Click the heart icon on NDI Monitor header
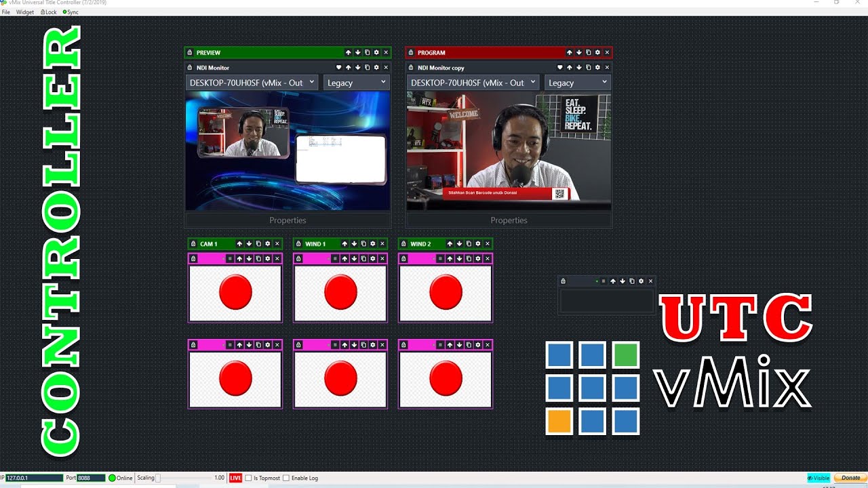 (x=339, y=67)
